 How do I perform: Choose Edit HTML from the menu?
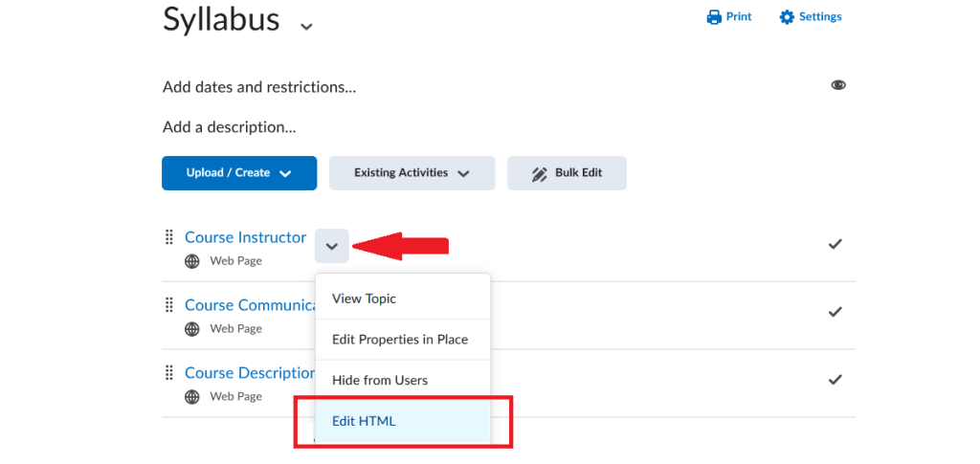point(403,422)
